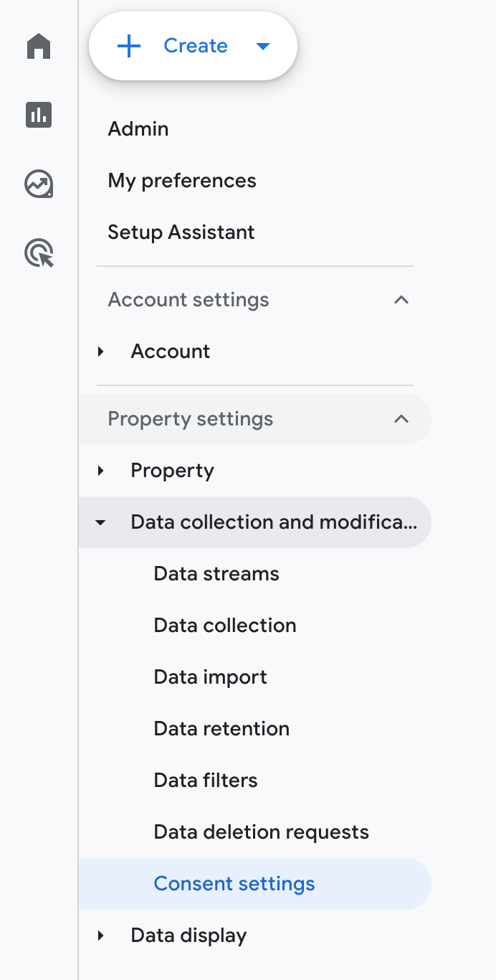This screenshot has width=496, height=980.
Task: Go to Data retention
Action: [x=221, y=729]
